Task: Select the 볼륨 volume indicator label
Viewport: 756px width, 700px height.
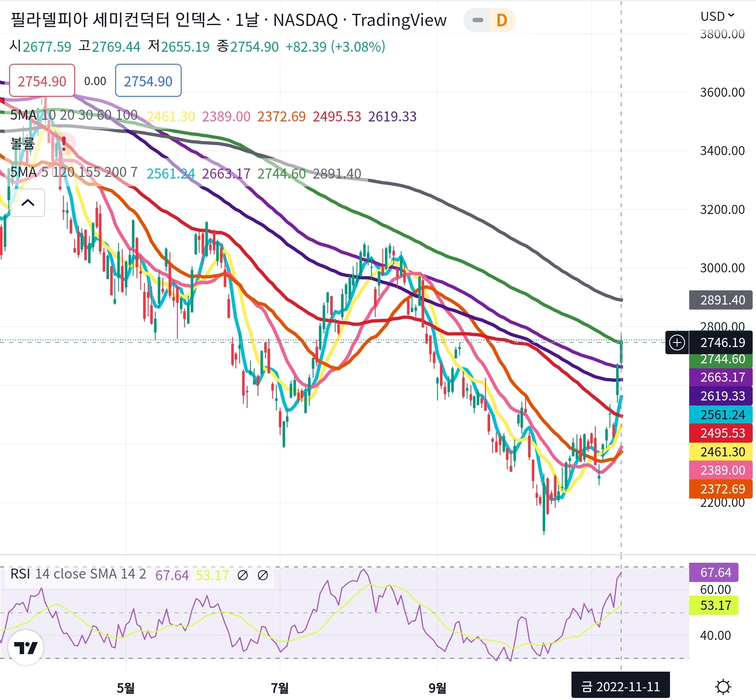Action: pyautogui.click(x=22, y=144)
